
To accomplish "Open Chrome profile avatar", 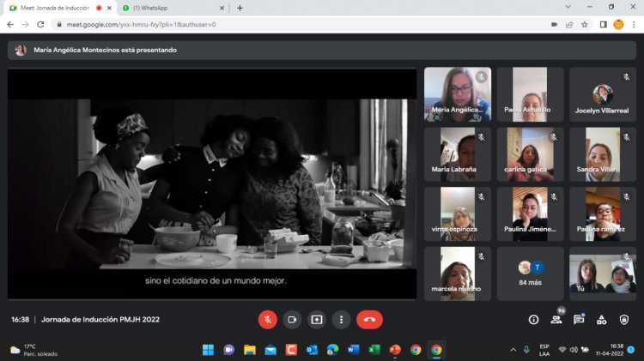I will [x=618, y=25].
